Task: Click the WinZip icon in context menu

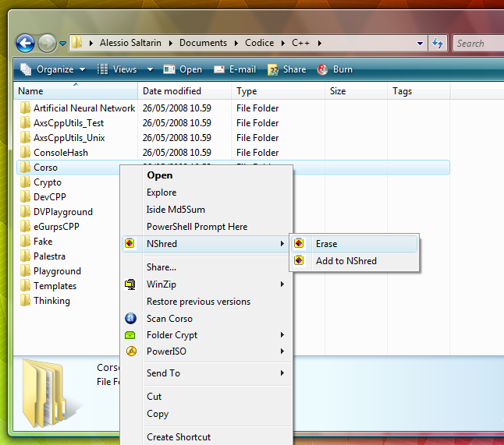Action: (x=130, y=284)
